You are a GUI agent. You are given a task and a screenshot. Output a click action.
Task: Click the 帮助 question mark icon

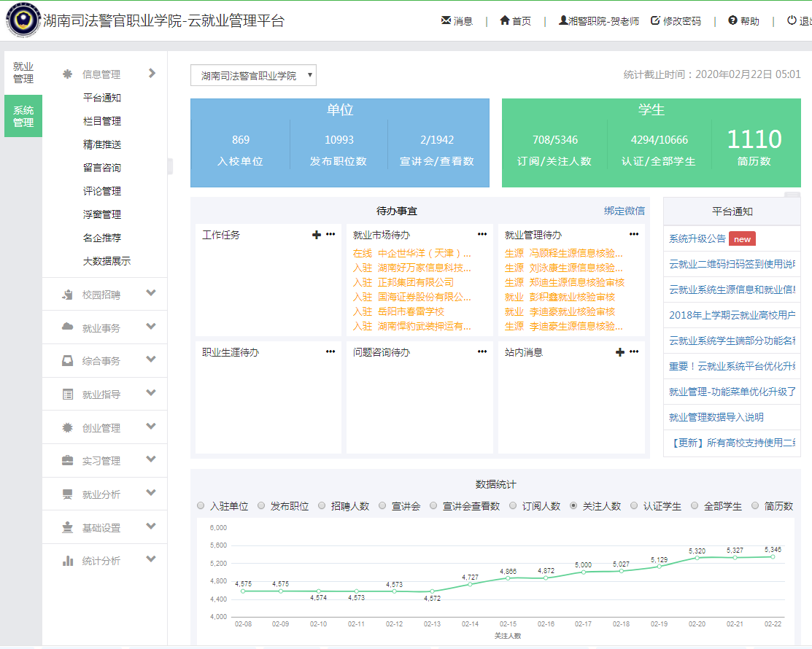pos(732,21)
